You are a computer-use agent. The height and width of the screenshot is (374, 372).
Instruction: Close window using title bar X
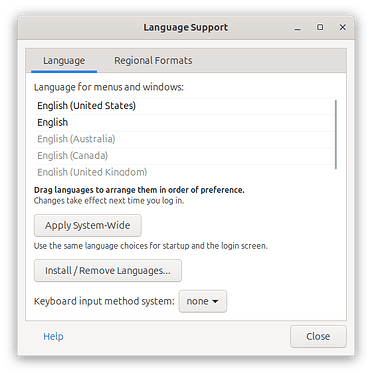coord(343,27)
